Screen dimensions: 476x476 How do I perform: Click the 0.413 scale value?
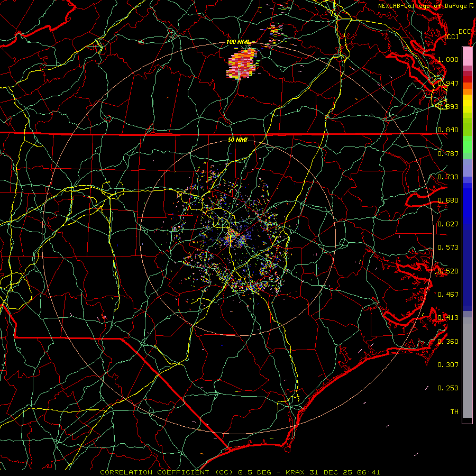tap(448, 318)
